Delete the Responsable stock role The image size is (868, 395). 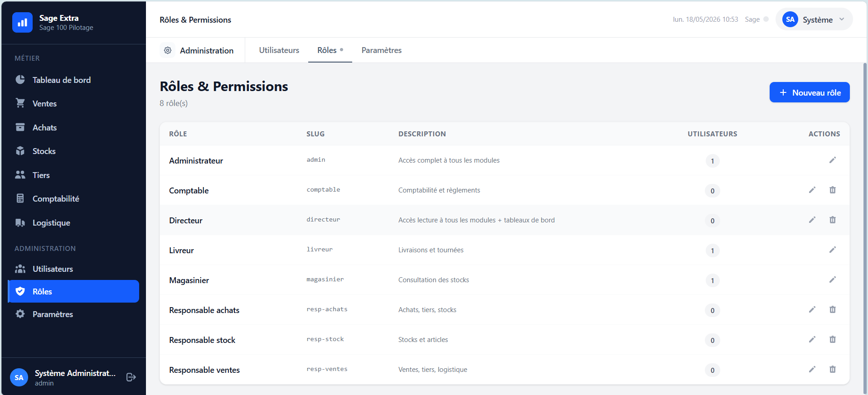coord(833,339)
